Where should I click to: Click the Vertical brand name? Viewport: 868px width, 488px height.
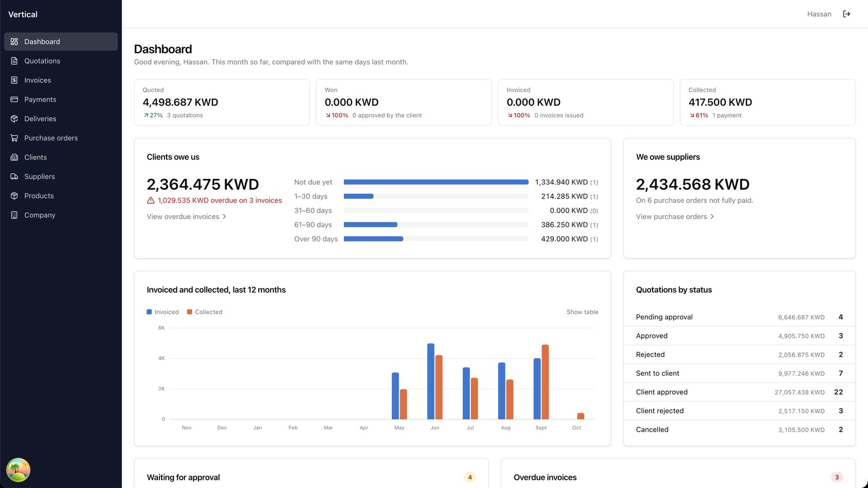pyautogui.click(x=23, y=15)
